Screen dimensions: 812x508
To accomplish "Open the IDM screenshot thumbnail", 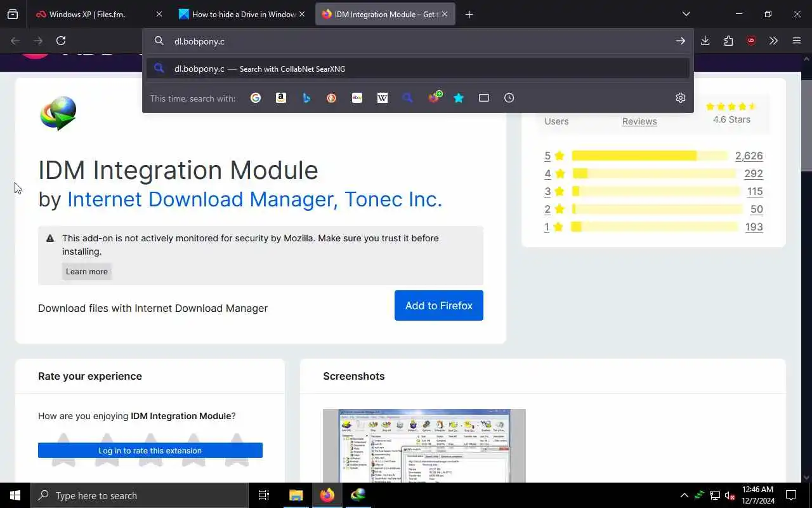I will pyautogui.click(x=424, y=446).
